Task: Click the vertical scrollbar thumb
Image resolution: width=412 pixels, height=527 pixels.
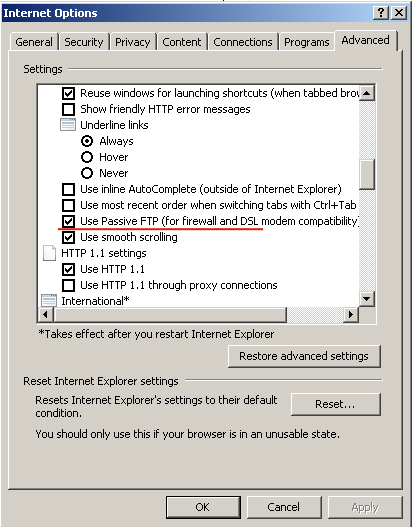Action: 367,174
